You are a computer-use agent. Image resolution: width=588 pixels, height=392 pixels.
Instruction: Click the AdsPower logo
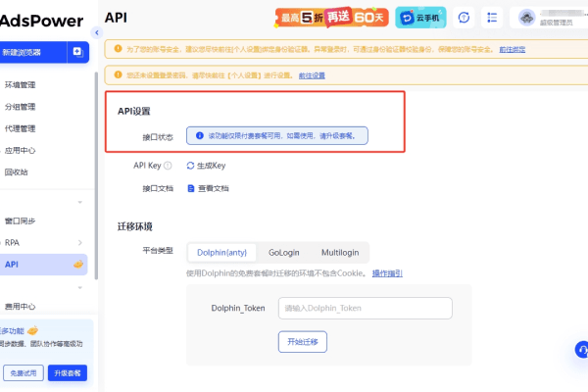(41, 21)
